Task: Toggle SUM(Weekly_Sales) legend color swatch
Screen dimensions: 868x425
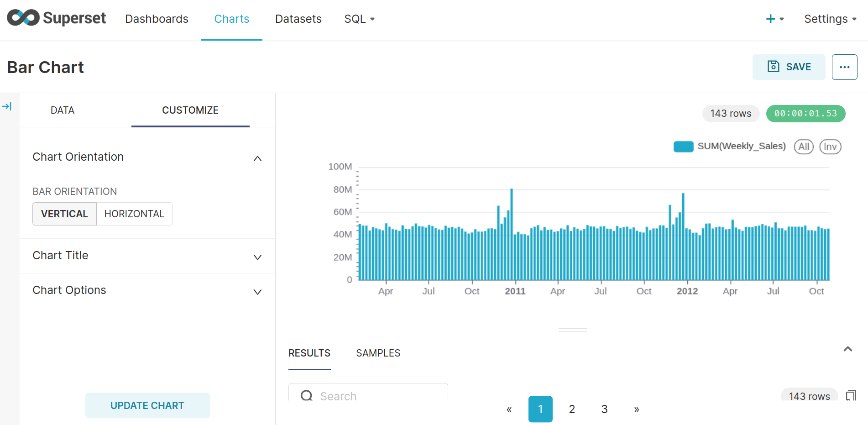Action: tap(683, 147)
